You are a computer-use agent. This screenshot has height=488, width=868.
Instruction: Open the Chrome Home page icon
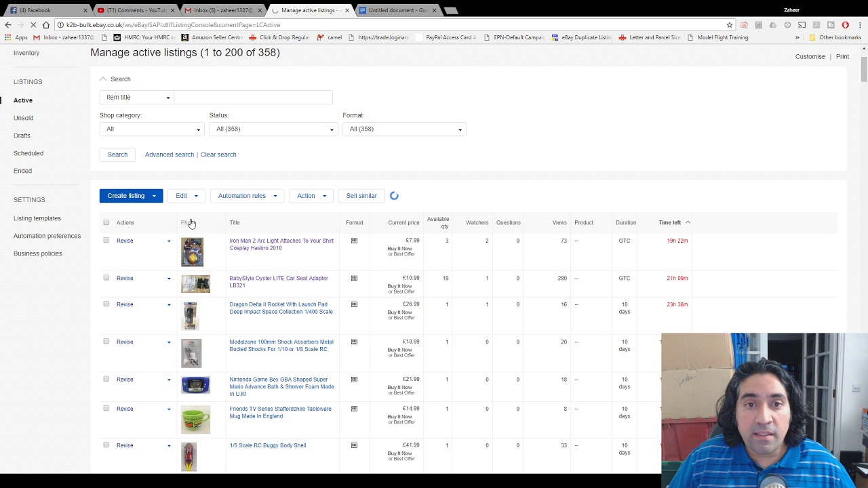coord(46,25)
